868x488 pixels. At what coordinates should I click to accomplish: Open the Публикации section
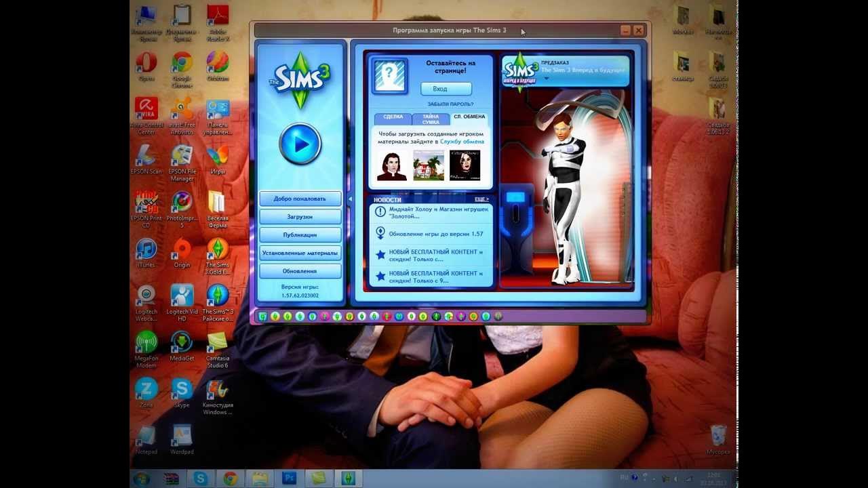(x=300, y=235)
